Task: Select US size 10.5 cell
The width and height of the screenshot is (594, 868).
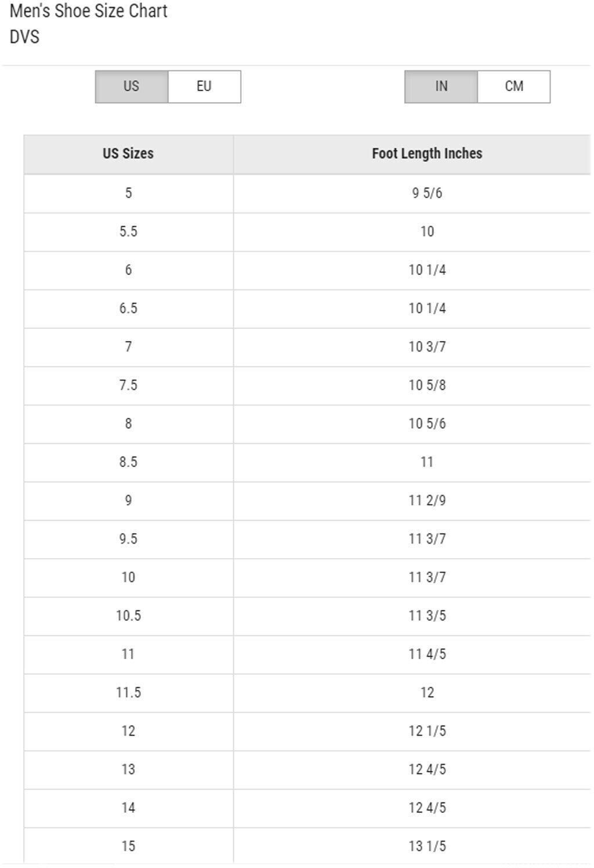Action: (x=128, y=616)
